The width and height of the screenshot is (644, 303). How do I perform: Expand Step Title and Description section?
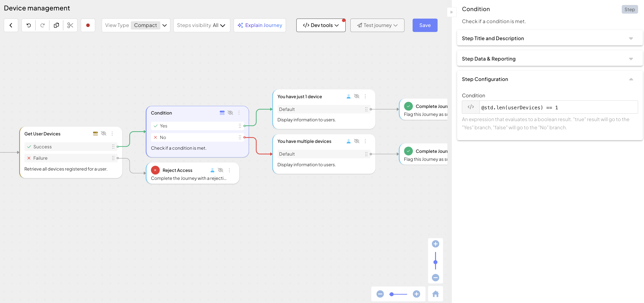[550, 38]
